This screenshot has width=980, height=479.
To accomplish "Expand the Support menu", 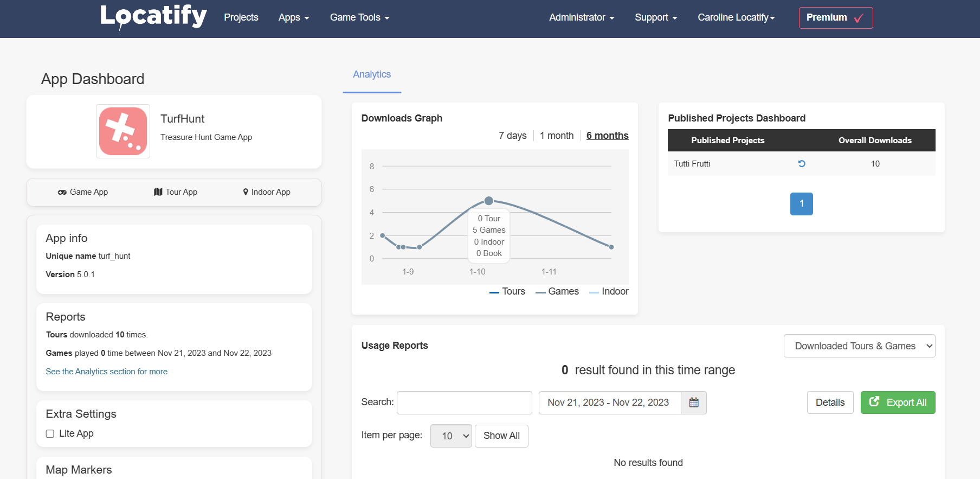I will pyautogui.click(x=656, y=17).
